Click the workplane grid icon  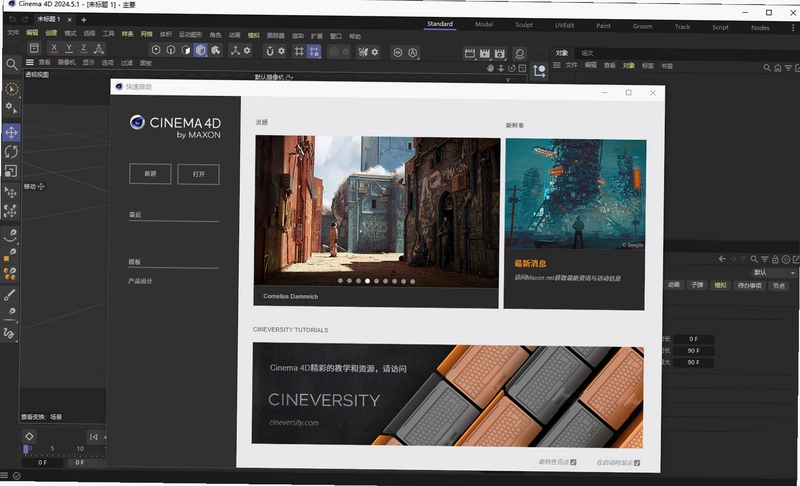(x=299, y=51)
